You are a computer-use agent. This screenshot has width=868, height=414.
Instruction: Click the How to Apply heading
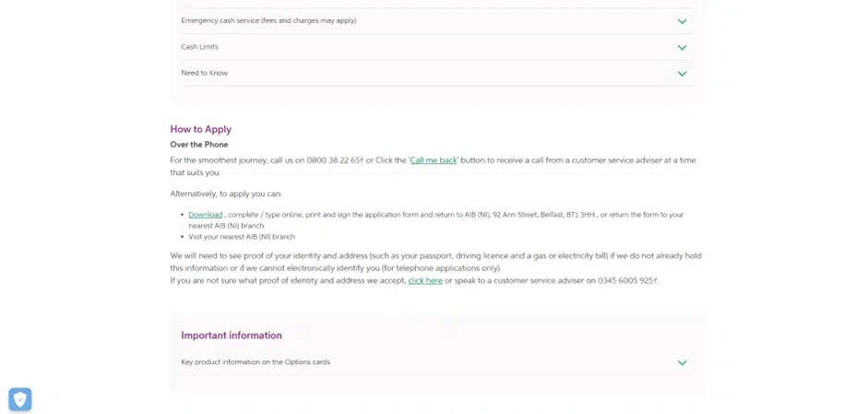point(200,129)
